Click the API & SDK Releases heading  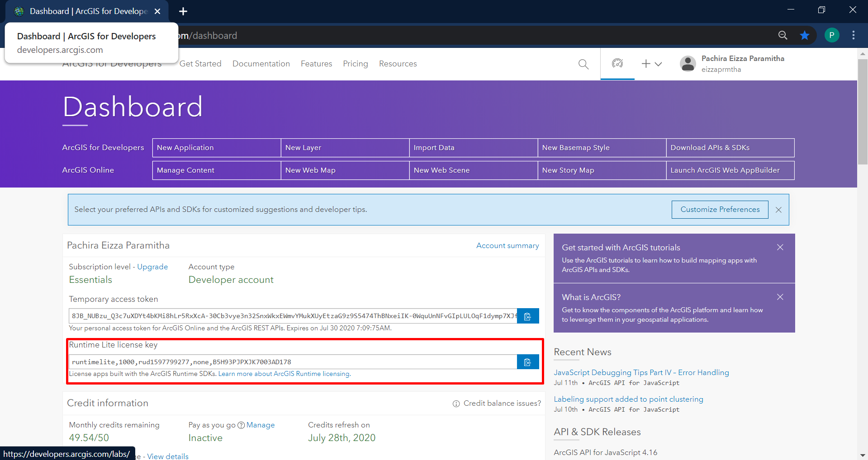pyautogui.click(x=597, y=432)
